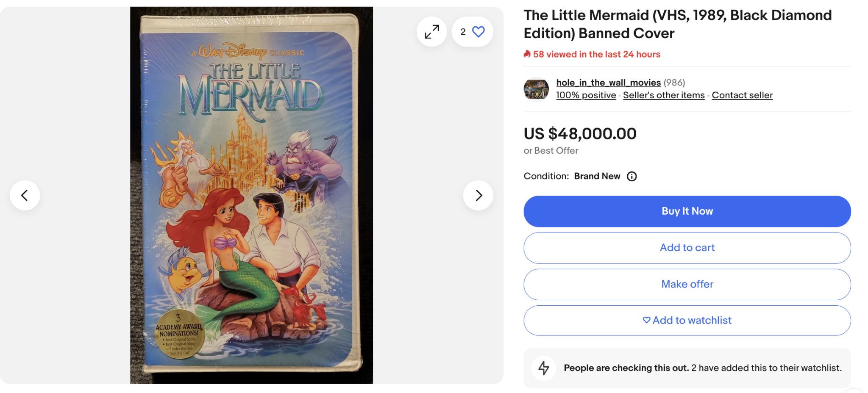Viewport: 868px width, 393px height.
Task: Toggle Add to watchlist for this item
Action: pos(687,321)
